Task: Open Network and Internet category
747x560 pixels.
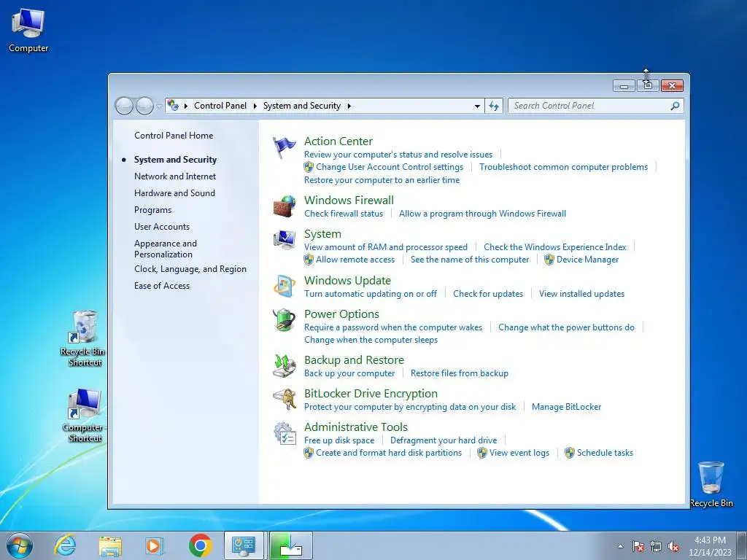Action: pos(175,176)
